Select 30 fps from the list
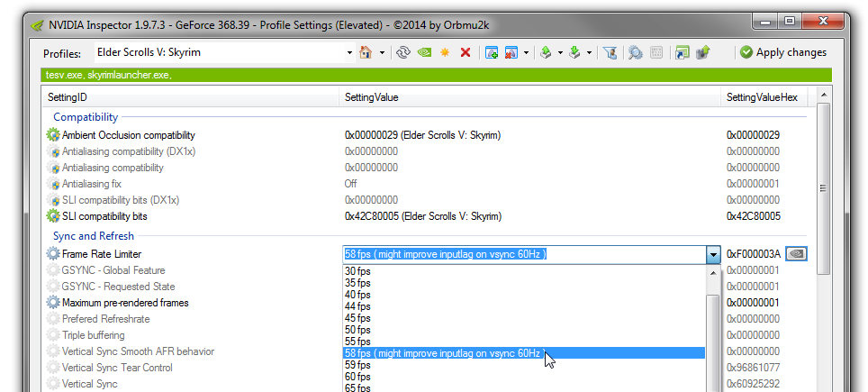 (x=357, y=271)
